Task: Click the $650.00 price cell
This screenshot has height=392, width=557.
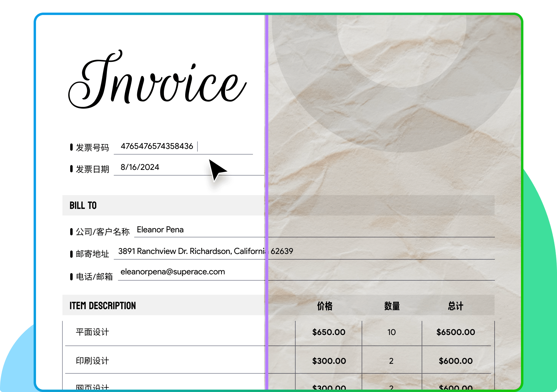Action: click(329, 332)
